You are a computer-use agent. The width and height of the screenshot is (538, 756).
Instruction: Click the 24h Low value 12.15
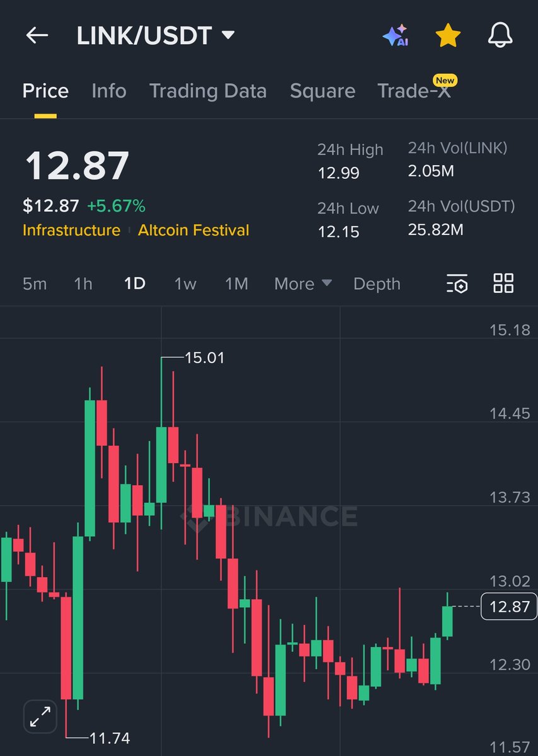coord(338,231)
